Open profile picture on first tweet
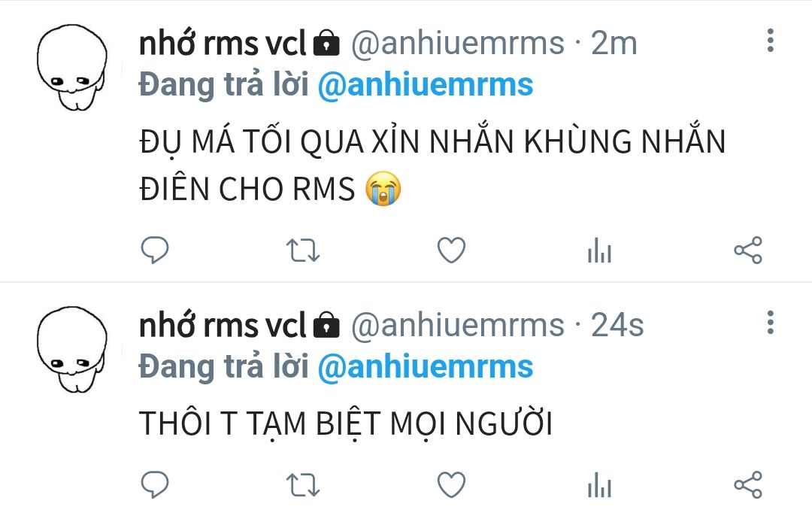The height and width of the screenshot is (513, 812). pyautogui.click(x=72, y=68)
